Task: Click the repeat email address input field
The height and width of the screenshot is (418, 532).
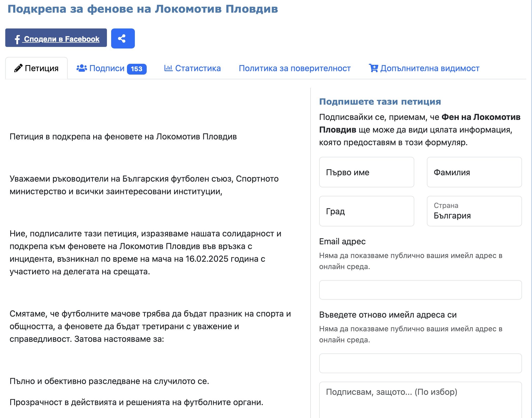Action: [421, 363]
